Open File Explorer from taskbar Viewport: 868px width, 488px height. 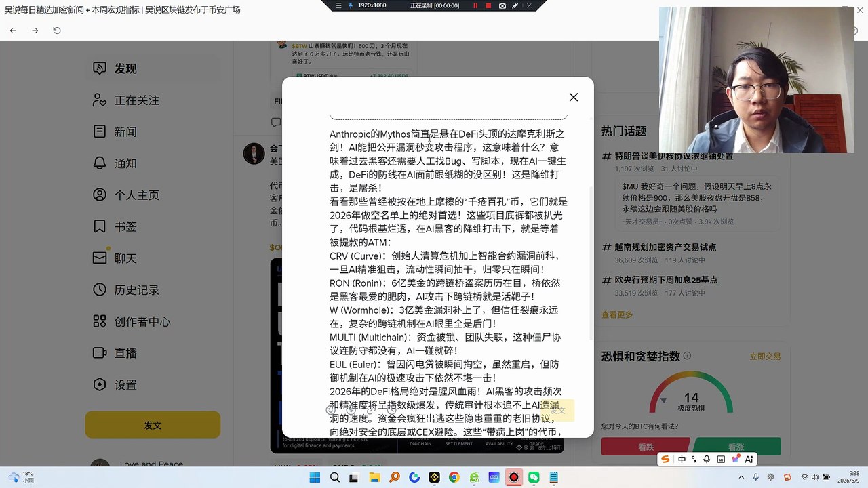tap(374, 477)
